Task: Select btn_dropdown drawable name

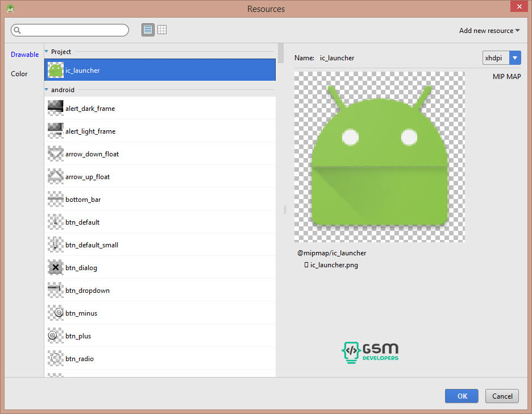Action: [x=88, y=291]
